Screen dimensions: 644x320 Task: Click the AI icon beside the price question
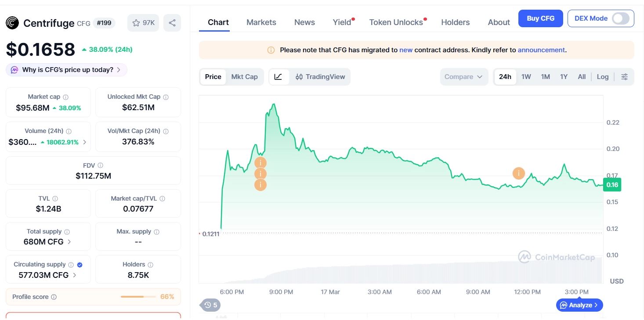[14, 70]
